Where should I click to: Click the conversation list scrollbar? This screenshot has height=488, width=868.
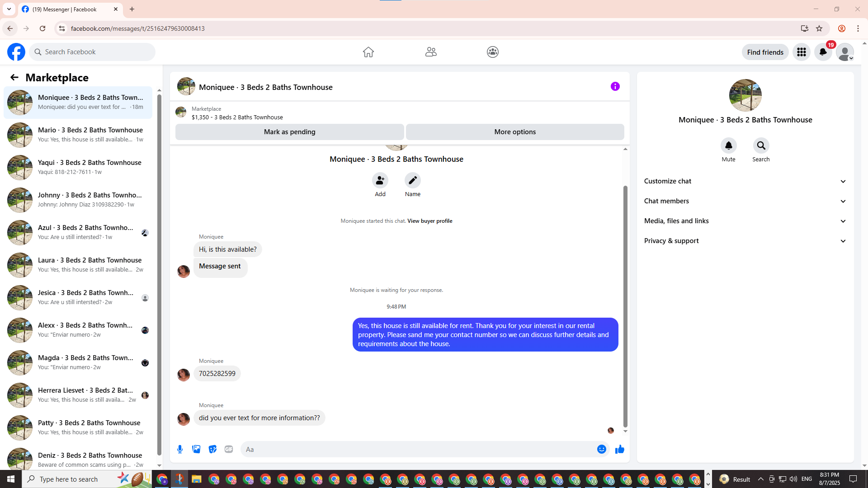coord(159,275)
